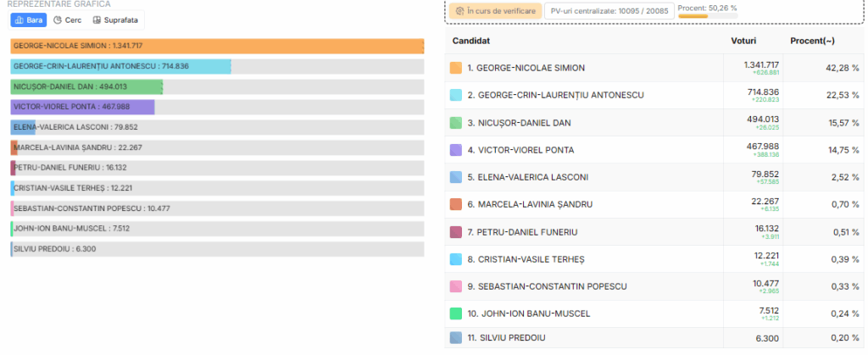Image resolution: width=868 pixels, height=355 pixels.
Task: Sort table by Procent(~) column header
Action: 812,41
